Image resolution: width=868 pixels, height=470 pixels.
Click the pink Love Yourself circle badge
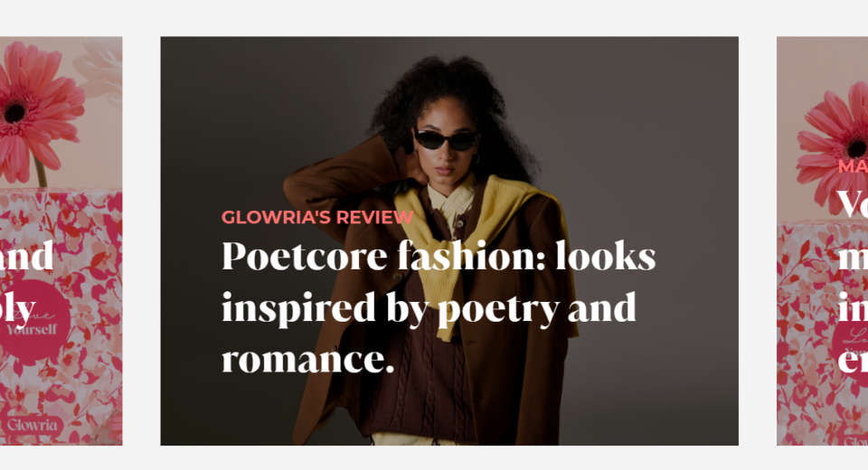[x=35, y=322]
